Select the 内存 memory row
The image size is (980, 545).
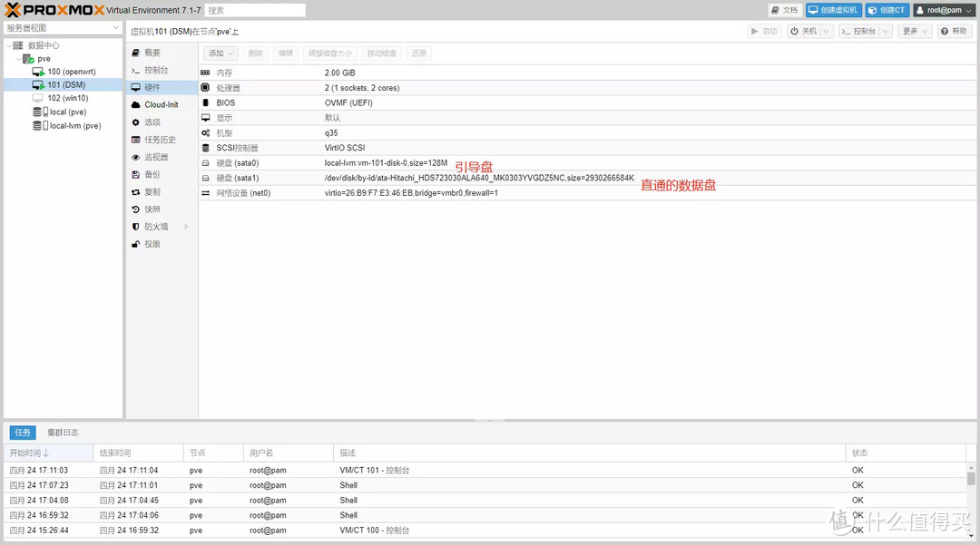[x=587, y=73]
